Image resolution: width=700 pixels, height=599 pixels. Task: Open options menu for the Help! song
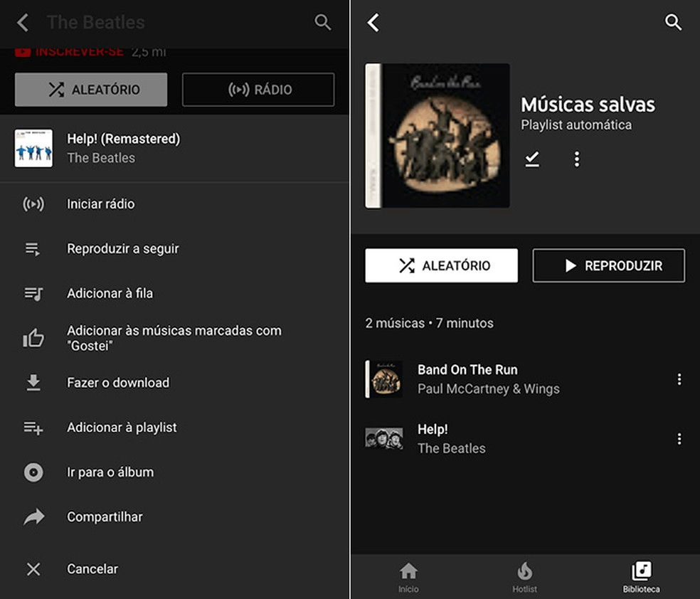coord(679,439)
